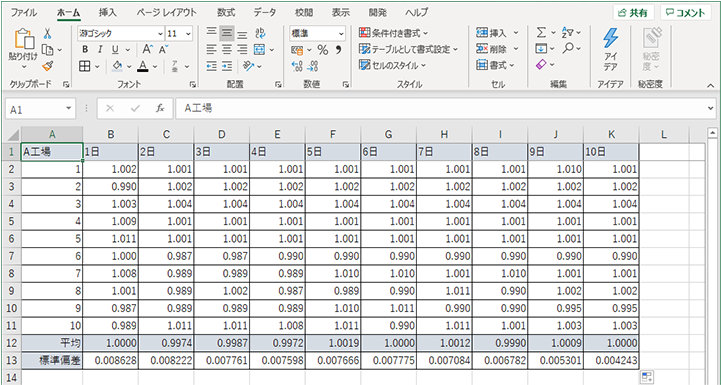Align cell text left
Viewport: 721px width, 385px height.
[211, 49]
